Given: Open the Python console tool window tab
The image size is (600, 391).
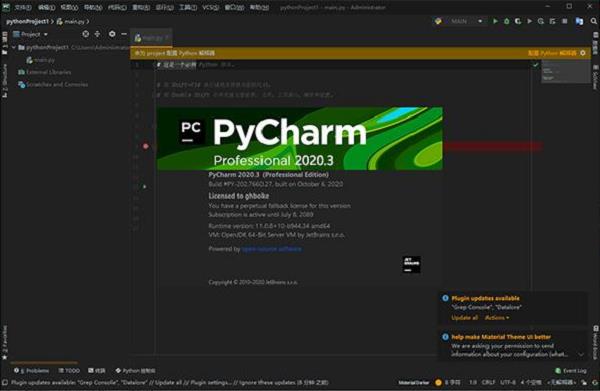Looking at the screenshot, I should (135, 370).
